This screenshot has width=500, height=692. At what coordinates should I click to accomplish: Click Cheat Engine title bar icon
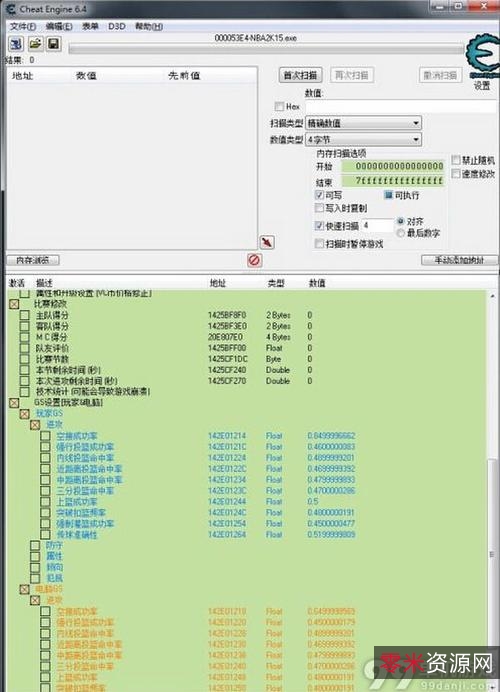tap(11, 9)
